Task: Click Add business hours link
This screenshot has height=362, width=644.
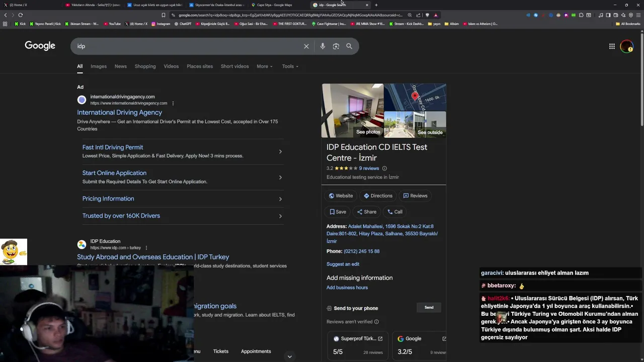Action: [x=347, y=288]
